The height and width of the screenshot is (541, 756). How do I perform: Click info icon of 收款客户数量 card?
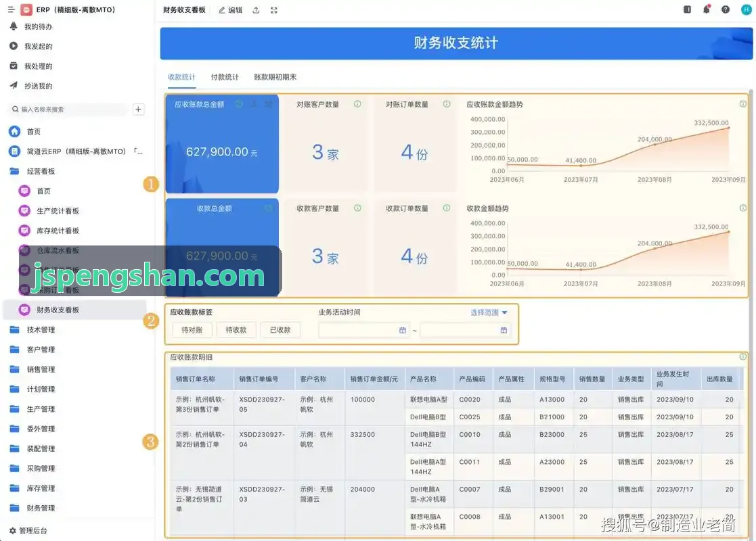point(357,208)
